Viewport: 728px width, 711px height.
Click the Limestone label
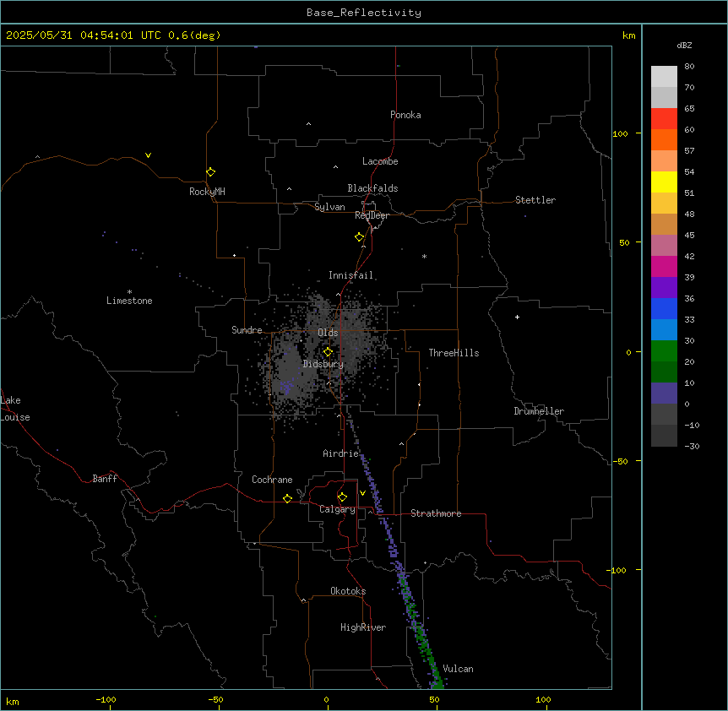[x=129, y=301]
